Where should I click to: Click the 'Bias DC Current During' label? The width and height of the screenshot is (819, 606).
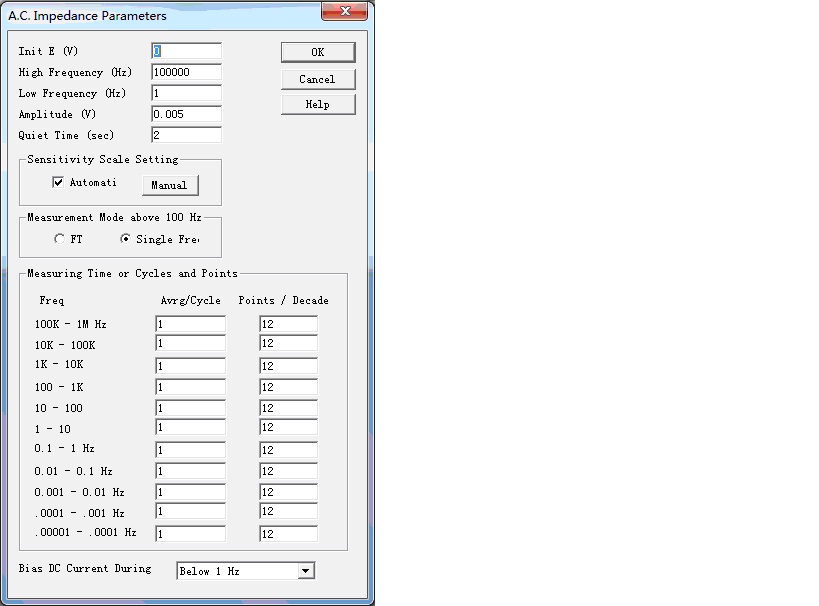click(x=85, y=568)
